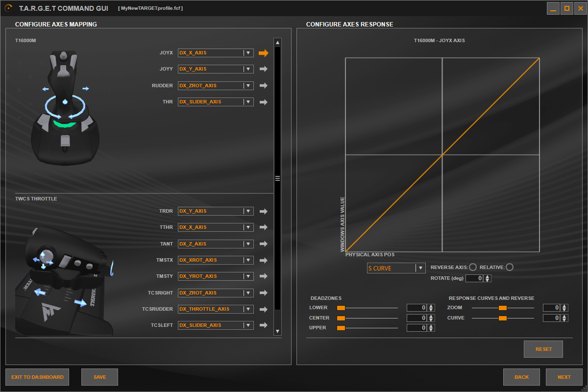Open the JOYY DX_Y_AXIS dropdown
Image resolution: width=588 pixels, height=392 pixels.
coord(216,69)
